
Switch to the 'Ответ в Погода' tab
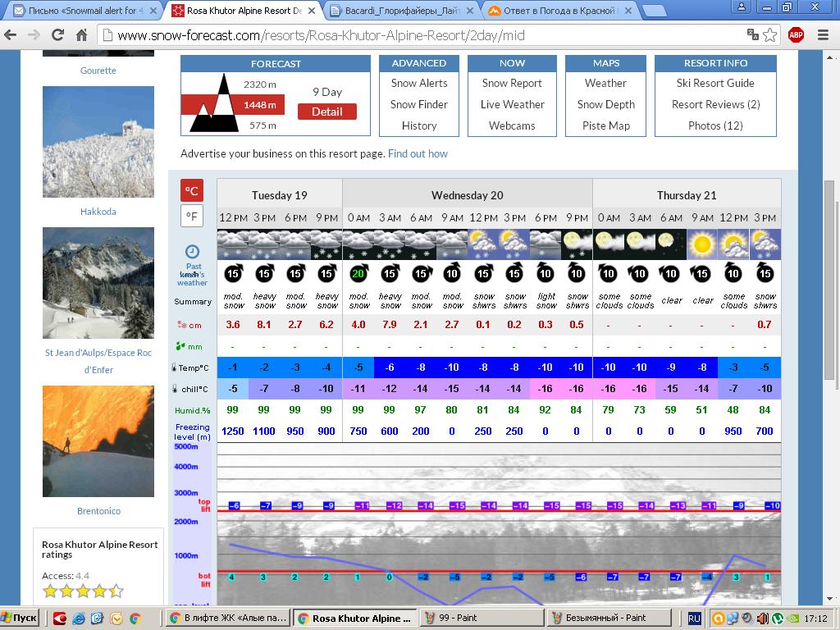pyautogui.click(x=559, y=11)
